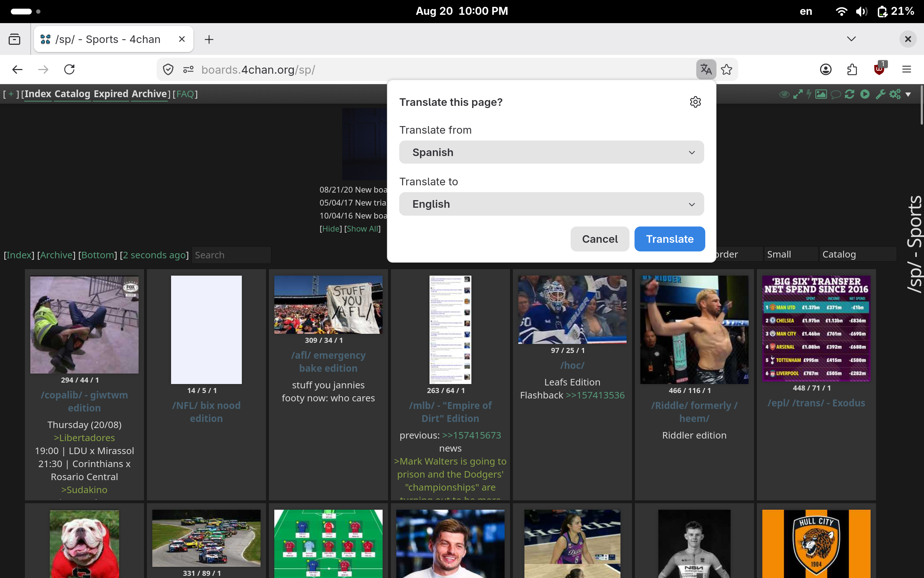Open the tracking protection shield
Image resolution: width=924 pixels, height=578 pixels.
[x=168, y=70]
